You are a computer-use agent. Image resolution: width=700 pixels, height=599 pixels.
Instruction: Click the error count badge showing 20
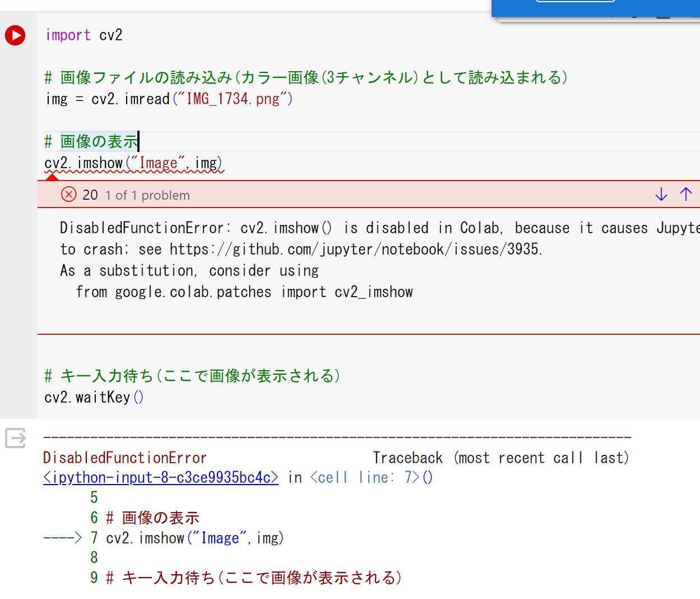tap(90, 194)
